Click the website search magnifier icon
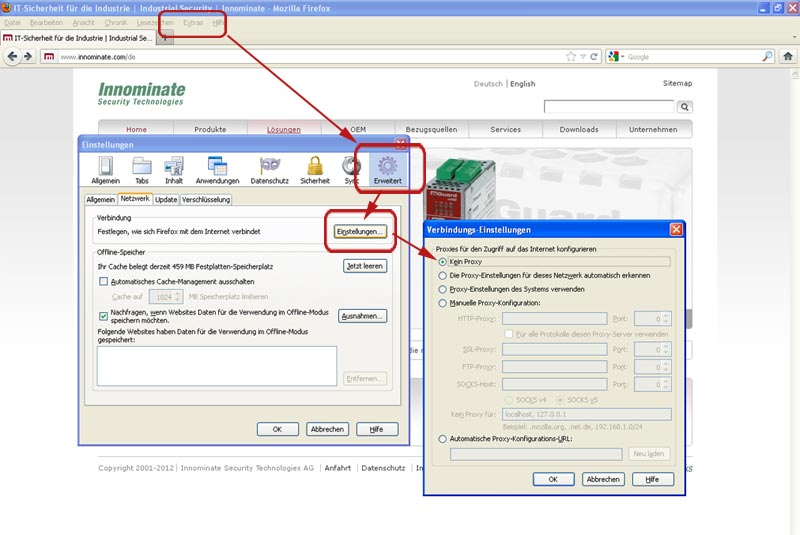The height and width of the screenshot is (535, 800). (685, 107)
